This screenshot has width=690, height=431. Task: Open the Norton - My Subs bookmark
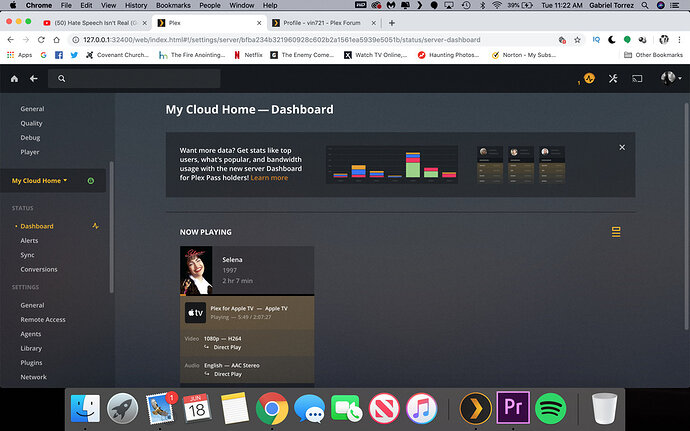[x=524, y=55]
